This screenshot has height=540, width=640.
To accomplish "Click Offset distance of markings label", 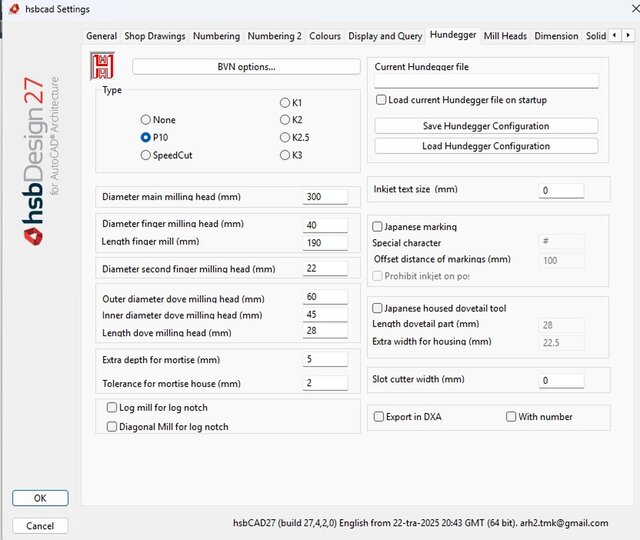I will point(442,259).
